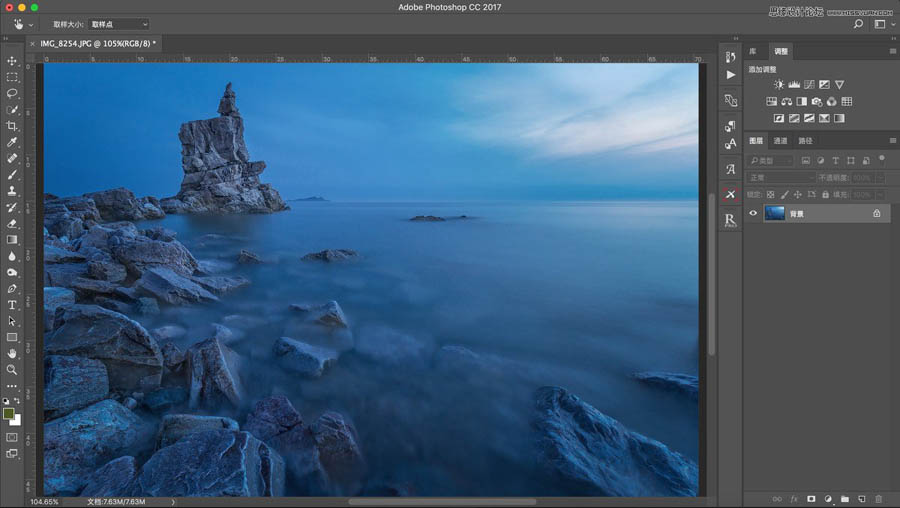Screen dimensions: 900x508
Task: Select the Pen tool
Action: click(x=11, y=288)
